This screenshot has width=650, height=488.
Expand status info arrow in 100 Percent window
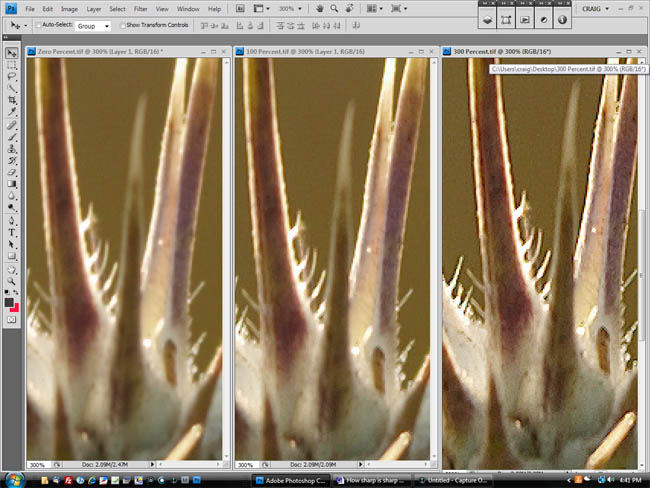coord(361,464)
